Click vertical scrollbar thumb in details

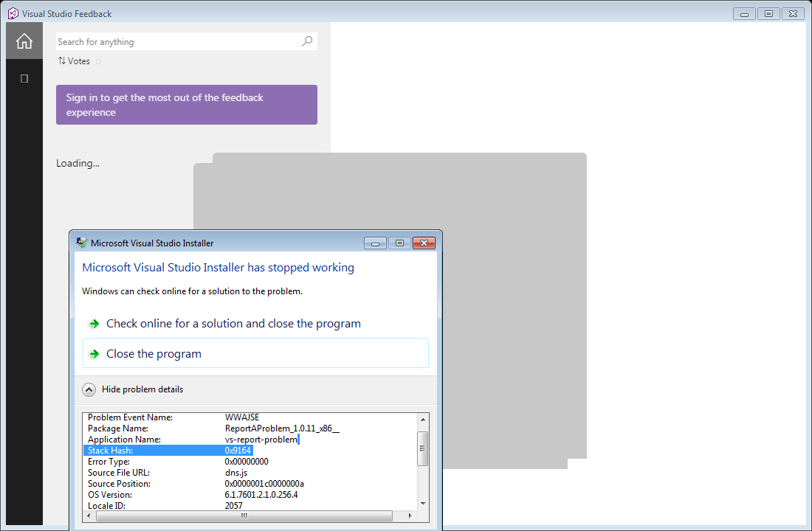coord(423,448)
